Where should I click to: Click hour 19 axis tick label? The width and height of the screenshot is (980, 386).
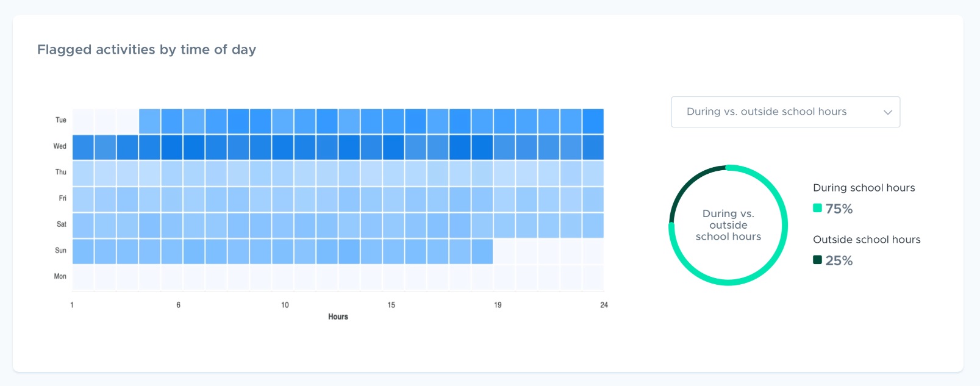498,305
